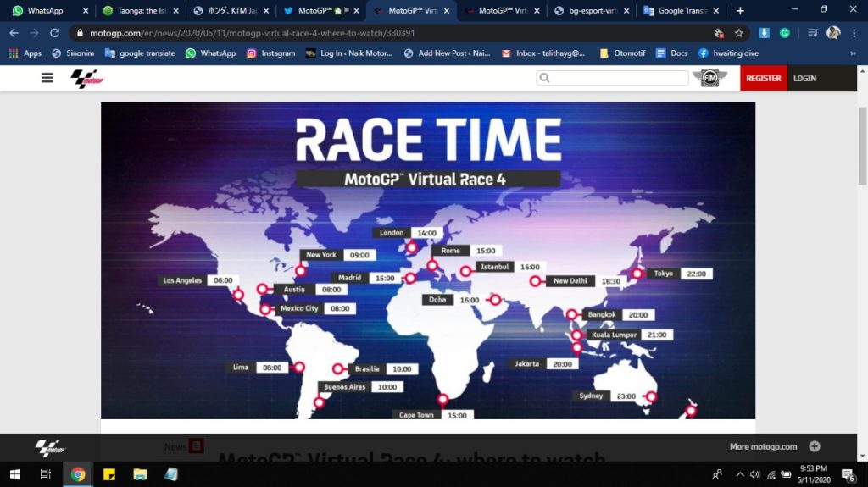Viewport: 868px width, 487px height.
Task: Reload the page
Action: point(55,33)
